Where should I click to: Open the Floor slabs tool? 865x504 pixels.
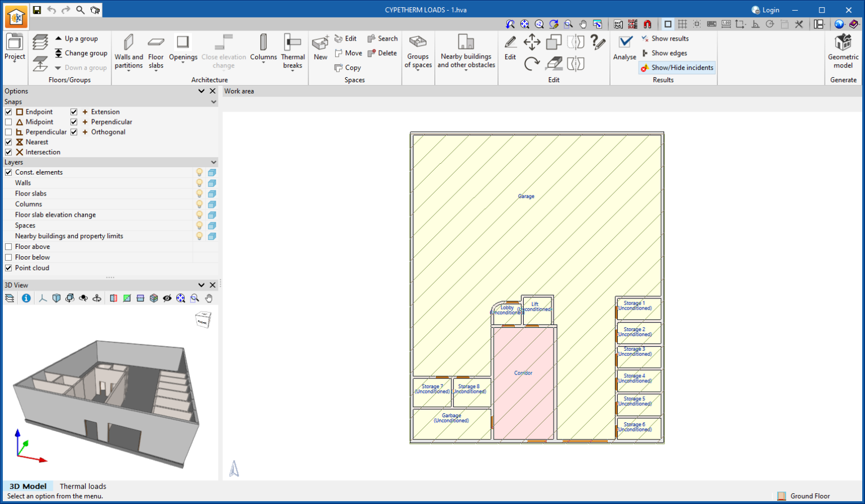coord(156,51)
